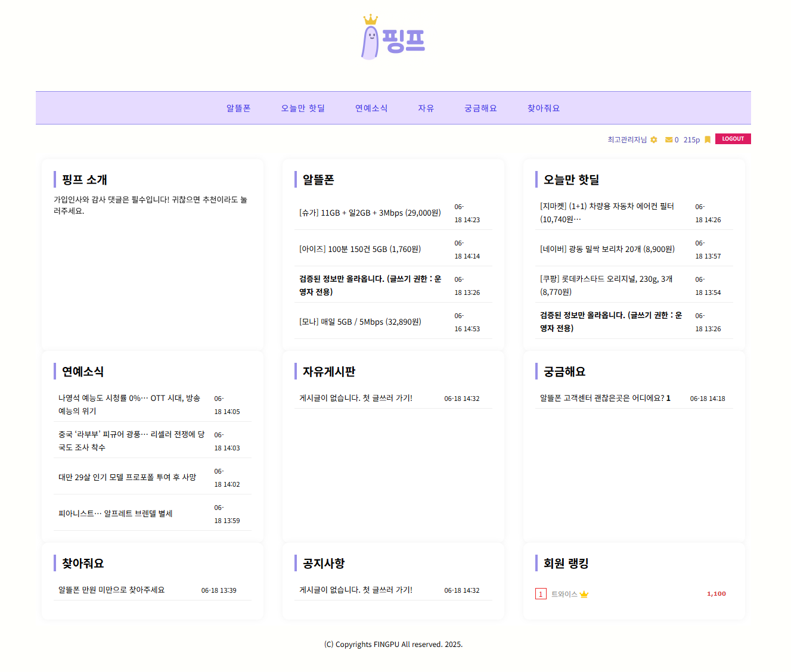Open admin settings gear icon
Viewport: 791px width, 672px height.
click(654, 140)
